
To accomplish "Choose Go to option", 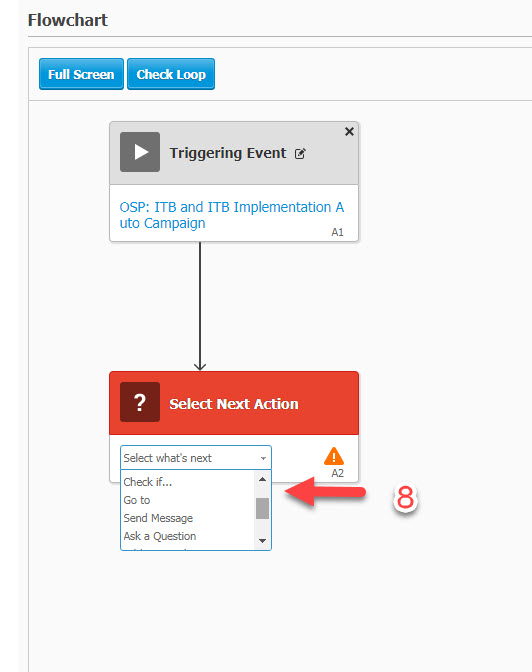I will click(137, 500).
